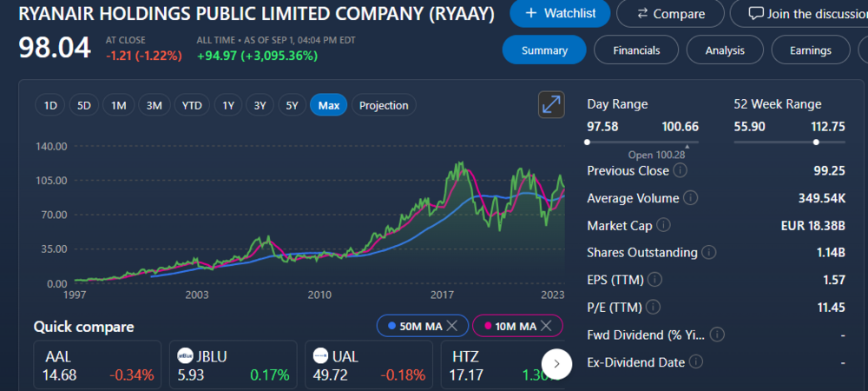Info icon next to Previous Close
The height and width of the screenshot is (391, 868).
681,170
